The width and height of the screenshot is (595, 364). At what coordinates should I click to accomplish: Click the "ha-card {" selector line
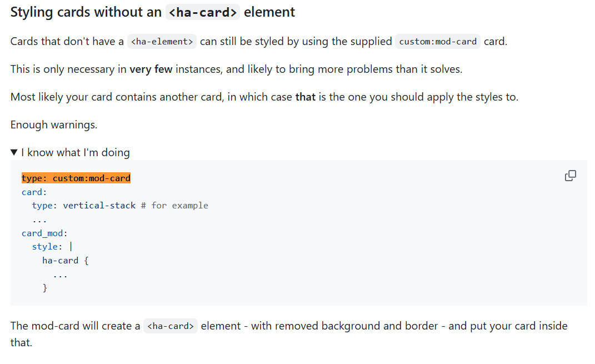[x=65, y=261]
